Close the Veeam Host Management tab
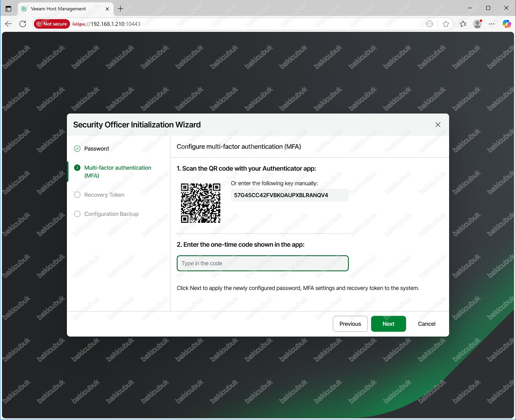The image size is (516, 420). (107, 9)
